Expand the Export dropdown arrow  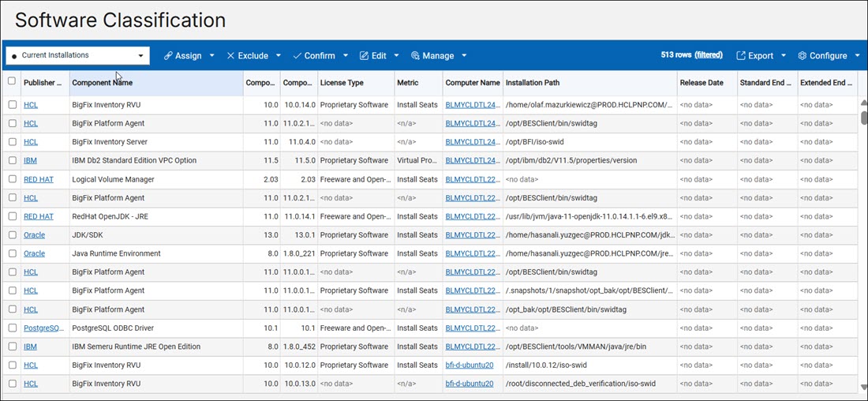click(784, 56)
